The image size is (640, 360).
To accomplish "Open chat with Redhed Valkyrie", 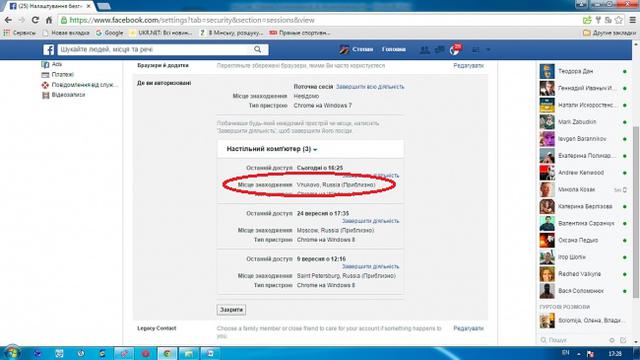I will [x=583, y=274].
